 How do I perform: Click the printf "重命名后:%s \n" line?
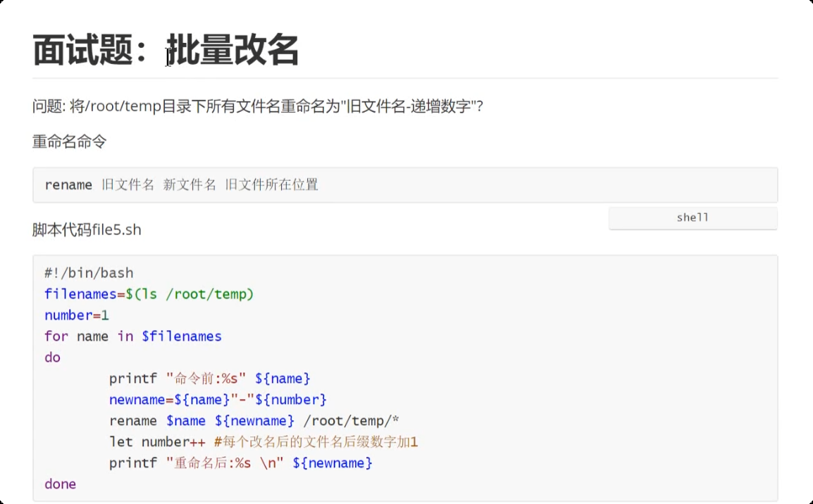[x=240, y=463]
